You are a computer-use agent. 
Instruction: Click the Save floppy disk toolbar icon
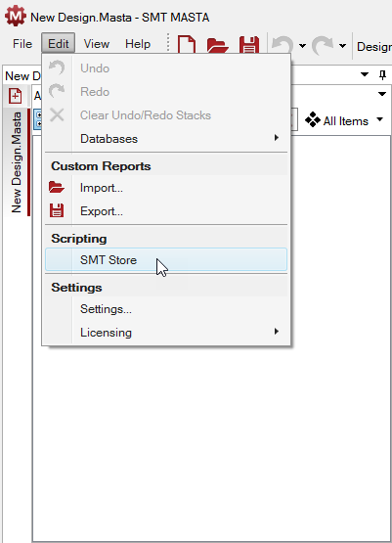[249, 45]
